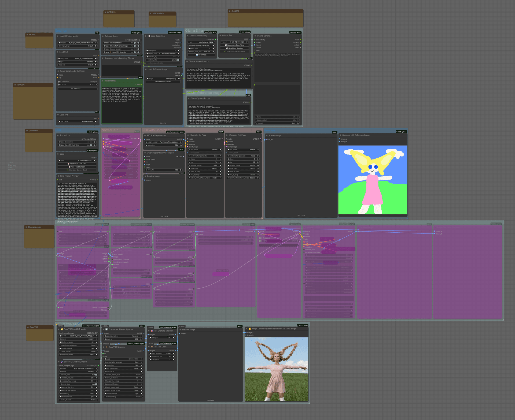Click go-to arrow for Enable Run with Controlnet
The width and height of the screenshot is (515, 420).
94,145
